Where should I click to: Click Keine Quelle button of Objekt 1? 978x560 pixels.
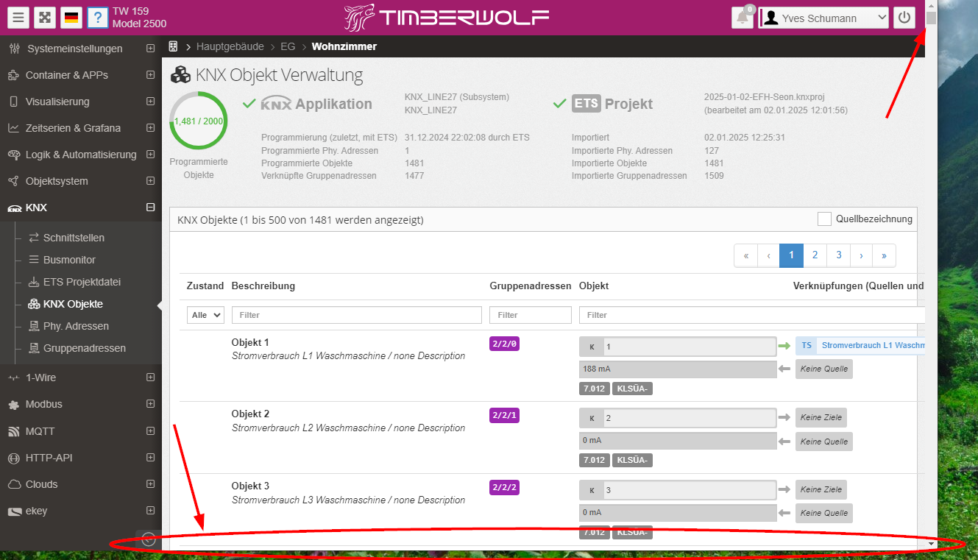click(x=823, y=369)
